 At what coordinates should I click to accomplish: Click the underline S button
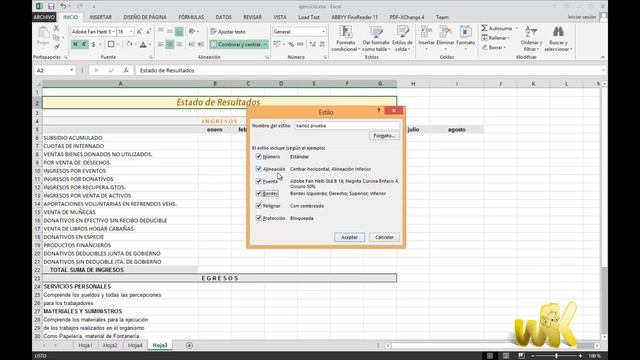click(93, 44)
